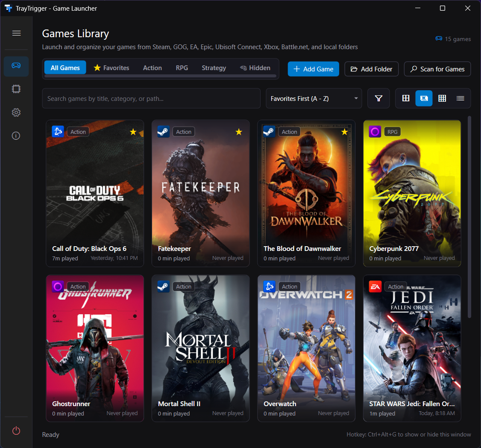Screen dimensions: 481x448
Task: Open the Games Library sidebar page
Action: point(16,66)
